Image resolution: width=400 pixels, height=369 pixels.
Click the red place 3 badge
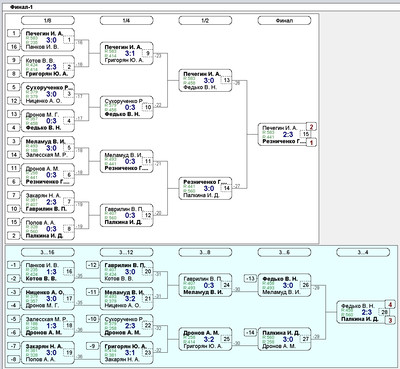(390, 320)
